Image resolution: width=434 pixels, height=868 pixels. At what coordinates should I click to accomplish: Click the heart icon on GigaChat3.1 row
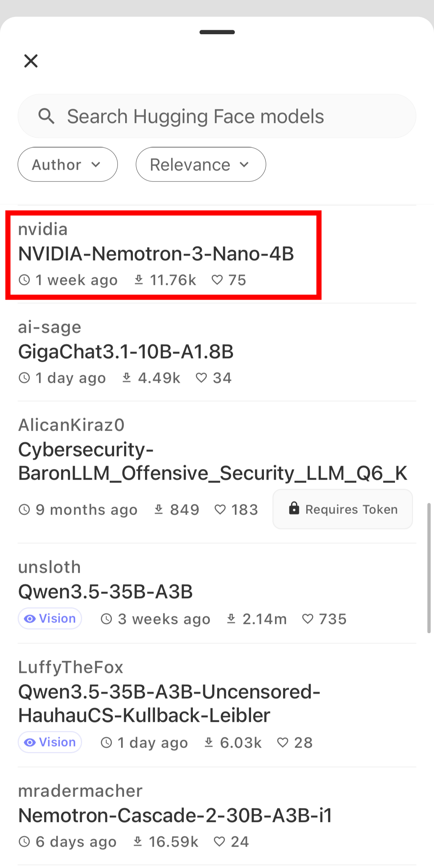coord(201,378)
